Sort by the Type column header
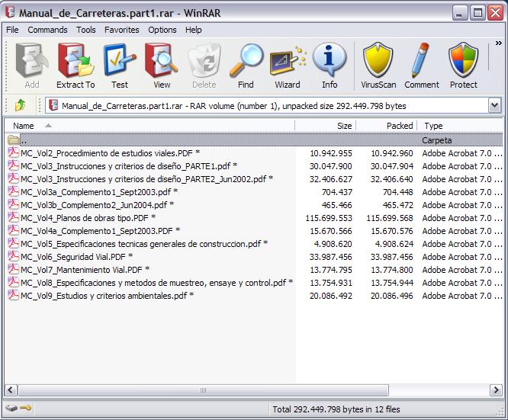Image resolution: width=508 pixels, height=420 pixels. point(460,126)
